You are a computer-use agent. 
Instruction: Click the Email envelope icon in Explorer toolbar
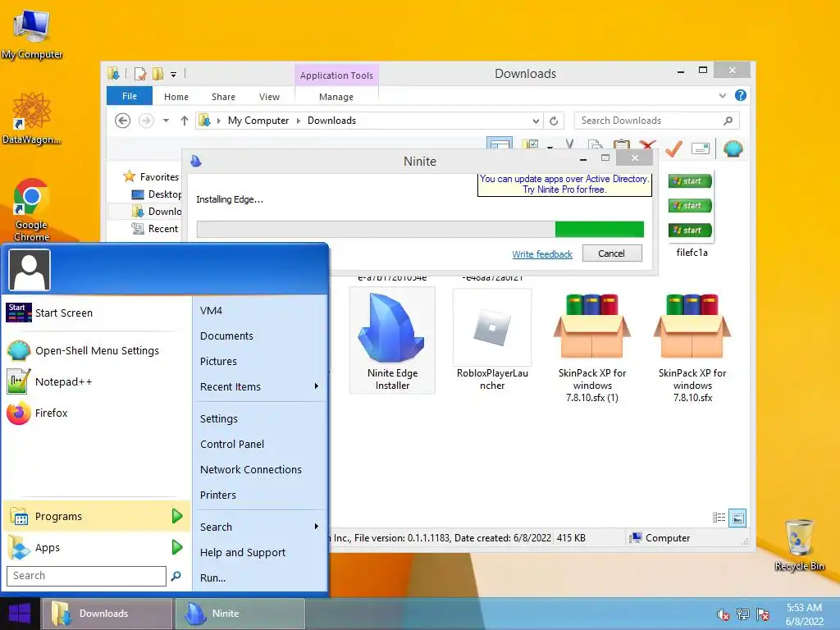(701, 148)
